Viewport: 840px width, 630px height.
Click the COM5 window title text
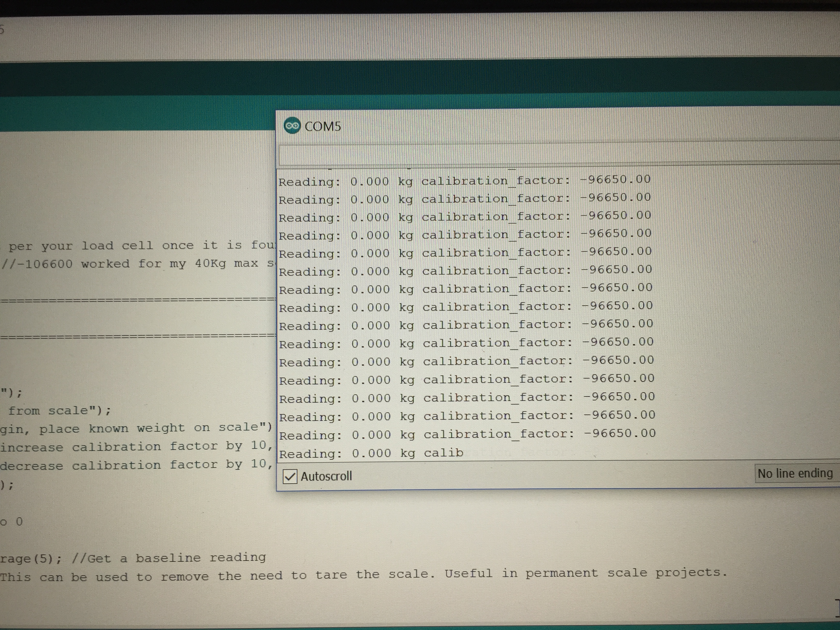click(x=322, y=126)
